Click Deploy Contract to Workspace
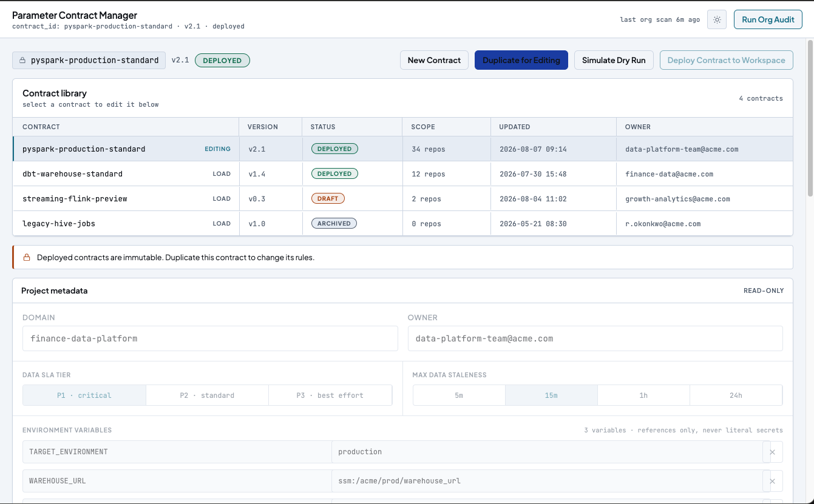 coord(727,60)
